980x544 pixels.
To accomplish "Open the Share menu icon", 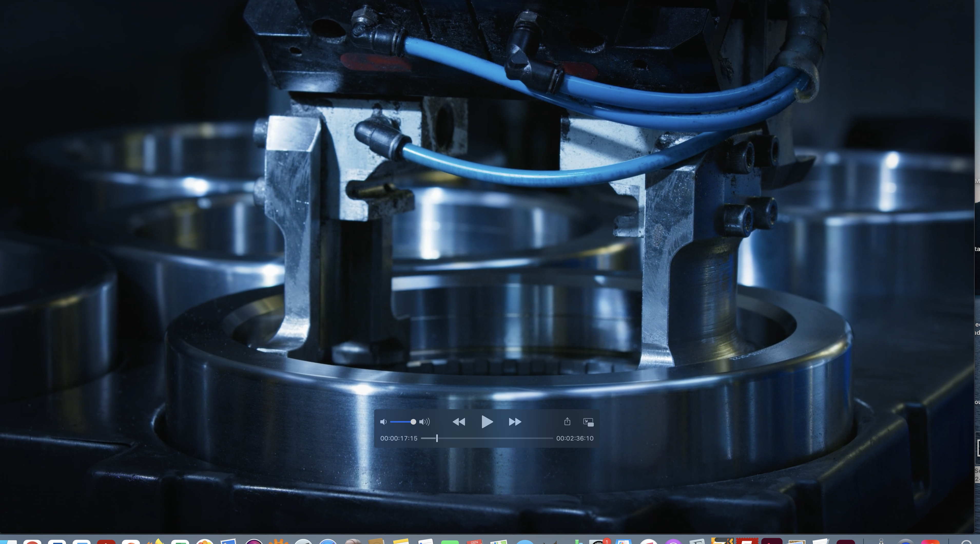I will (x=567, y=422).
